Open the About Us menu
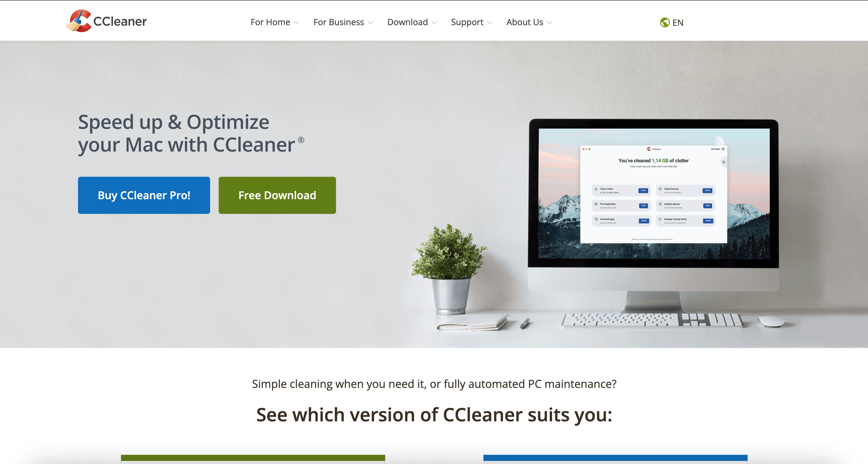868x464 pixels. coord(528,22)
